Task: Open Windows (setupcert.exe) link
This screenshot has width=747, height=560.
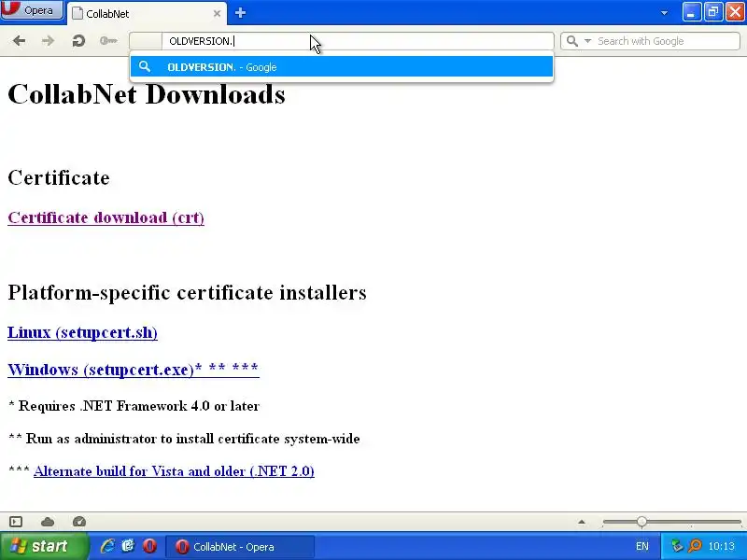Action: (134, 370)
